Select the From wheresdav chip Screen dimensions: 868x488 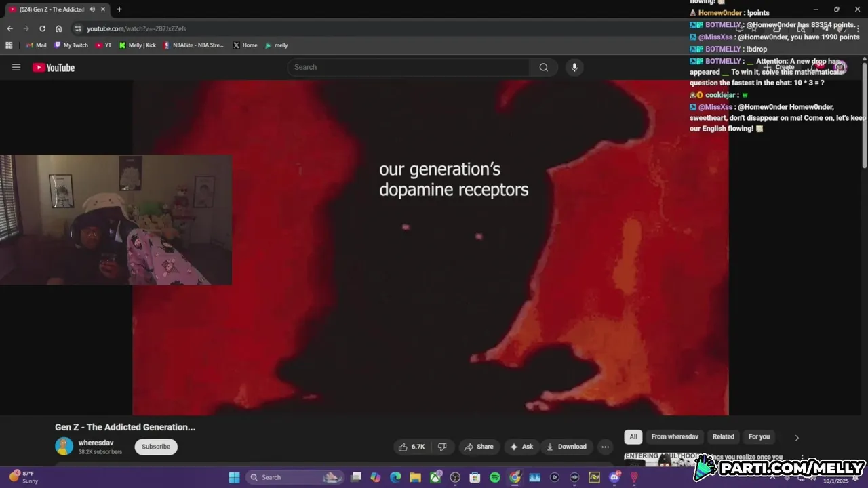pyautogui.click(x=675, y=436)
